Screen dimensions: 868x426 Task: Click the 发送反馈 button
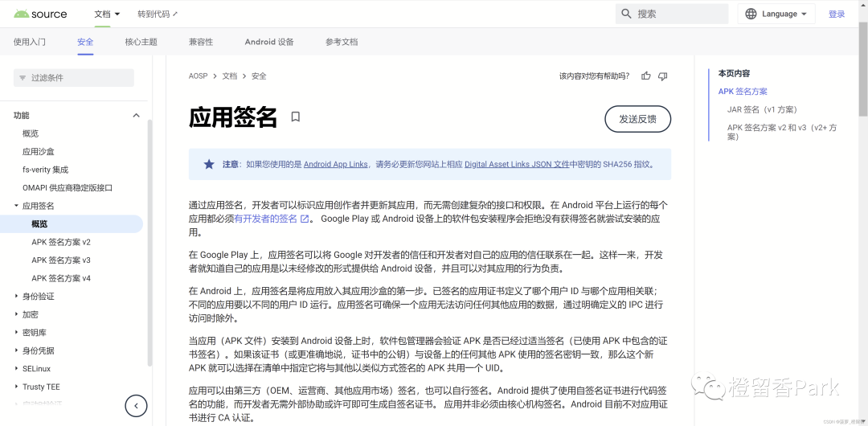tap(637, 119)
